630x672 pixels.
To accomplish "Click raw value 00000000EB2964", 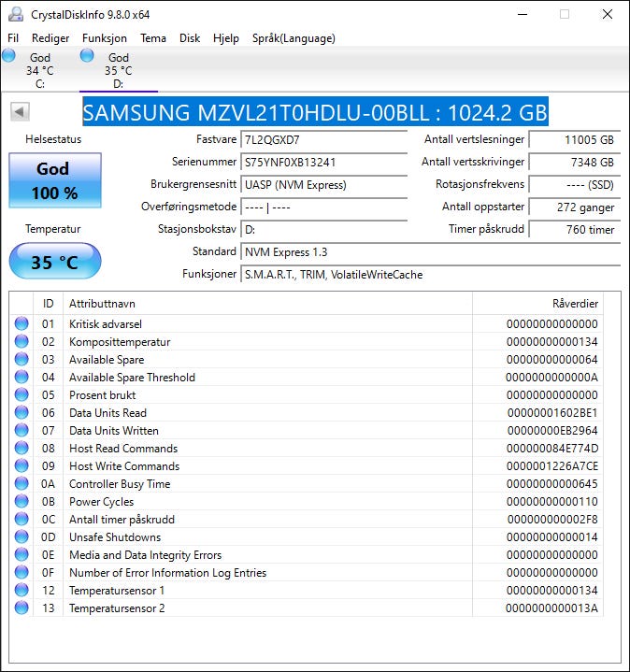I will tap(552, 431).
